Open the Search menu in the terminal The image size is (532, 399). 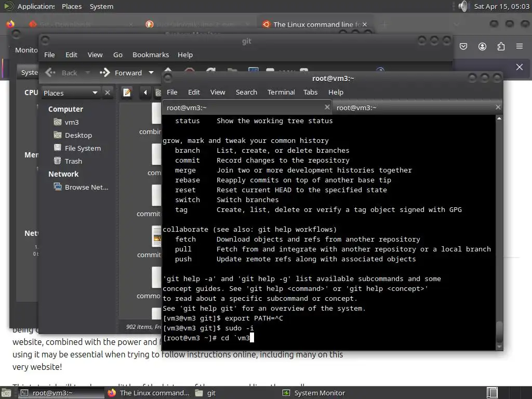pyautogui.click(x=246, y=92)
